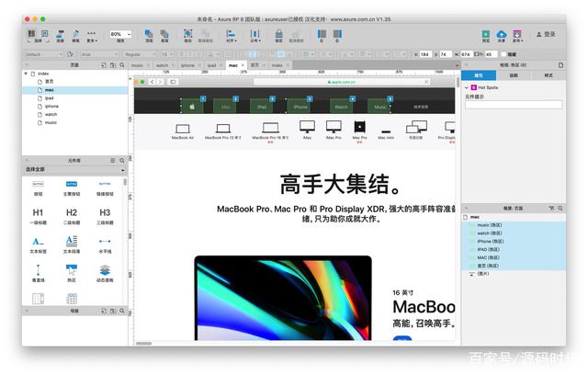Select the paragraph (文本段落) widget
Image resolution: width=588 pixels, height=375 pixels.
point(72,244)
